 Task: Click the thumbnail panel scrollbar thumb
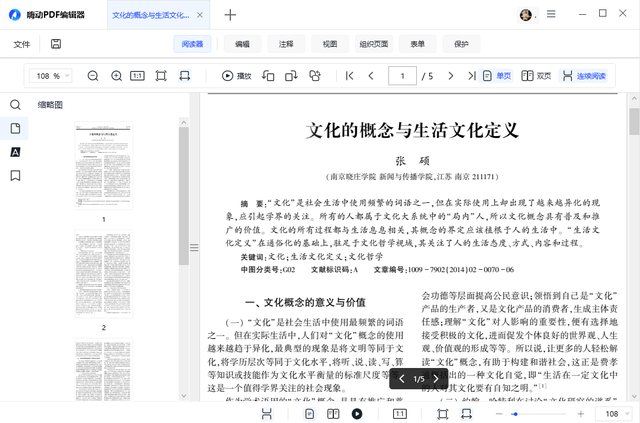(x=184, y=196)
